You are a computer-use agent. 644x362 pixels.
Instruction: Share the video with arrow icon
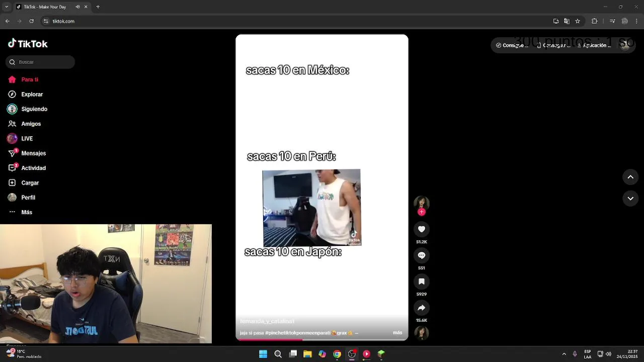click(422, 308)
